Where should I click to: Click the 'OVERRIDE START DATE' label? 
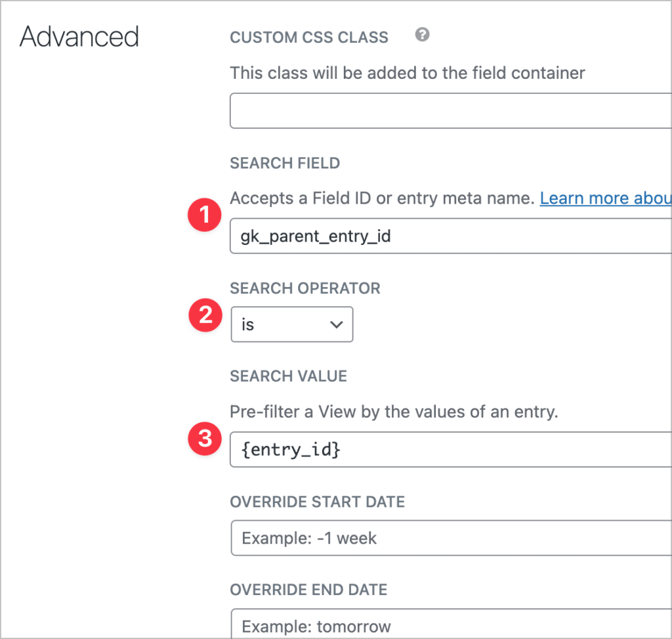(x=318, y=502)
